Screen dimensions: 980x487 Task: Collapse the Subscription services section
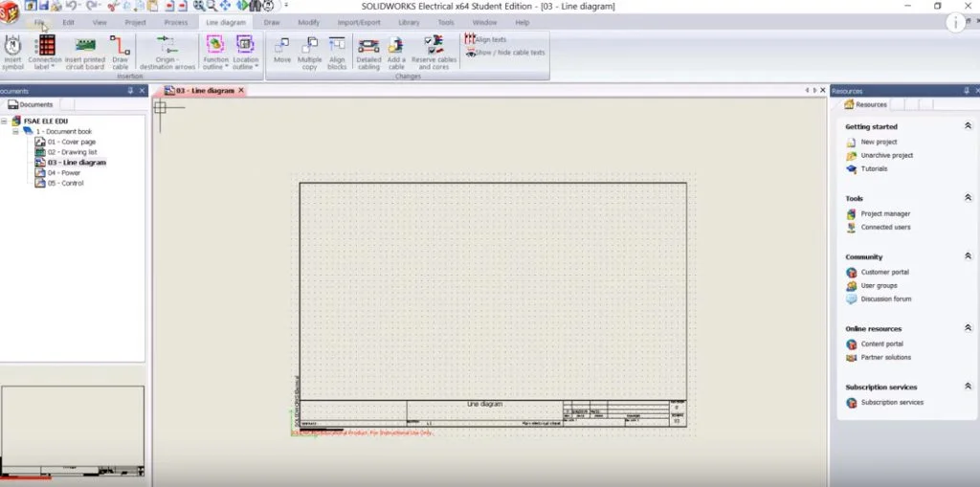click(x=969, y=387)
